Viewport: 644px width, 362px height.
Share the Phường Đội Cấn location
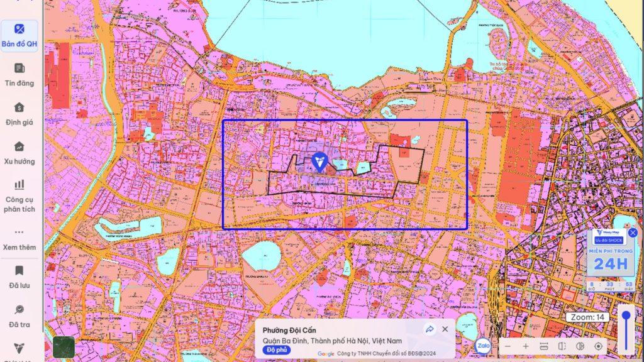(x=430, y=329)
